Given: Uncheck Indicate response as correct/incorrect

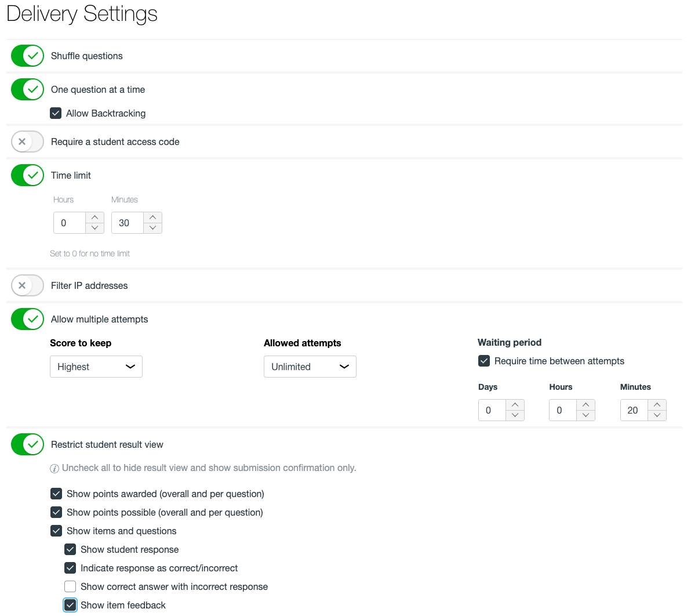Looking at the screenshot, I should pyautogui.click(x=70, y=567).
